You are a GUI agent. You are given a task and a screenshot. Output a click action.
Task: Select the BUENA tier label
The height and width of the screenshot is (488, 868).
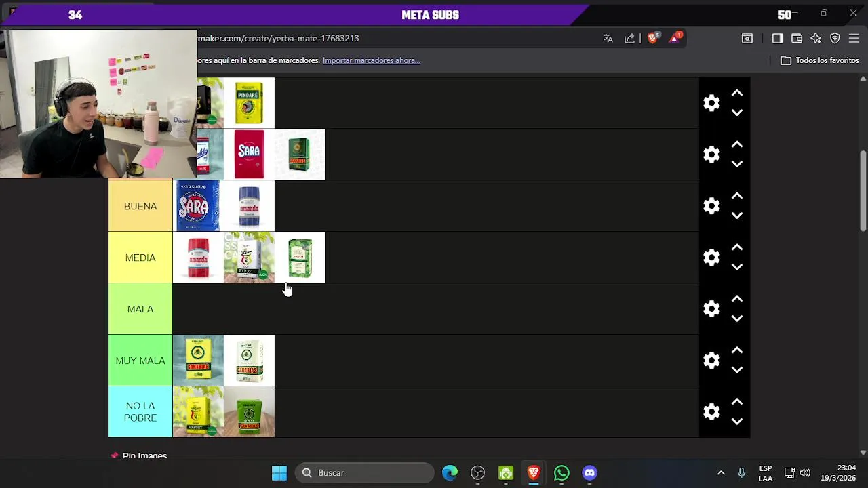point(140,206)
